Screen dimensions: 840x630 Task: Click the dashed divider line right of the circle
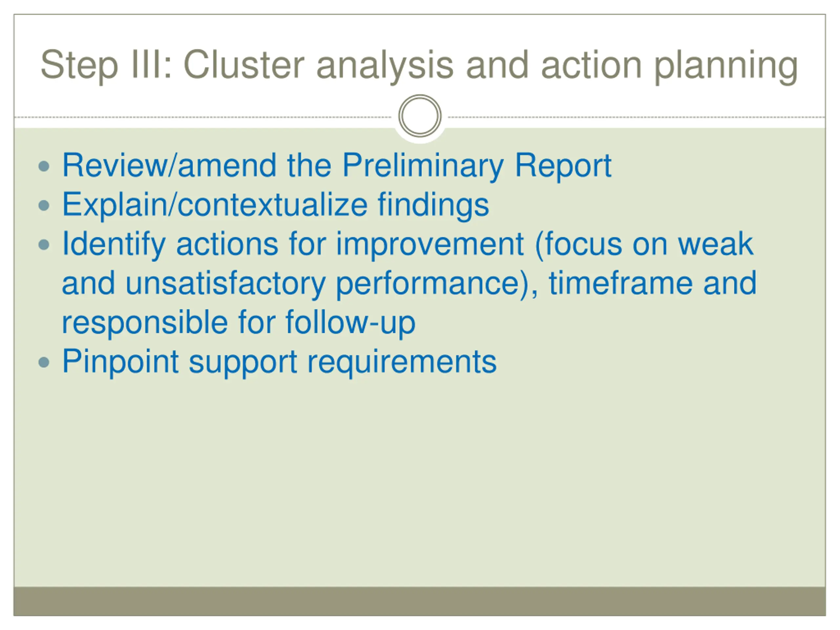pos(637,117)
